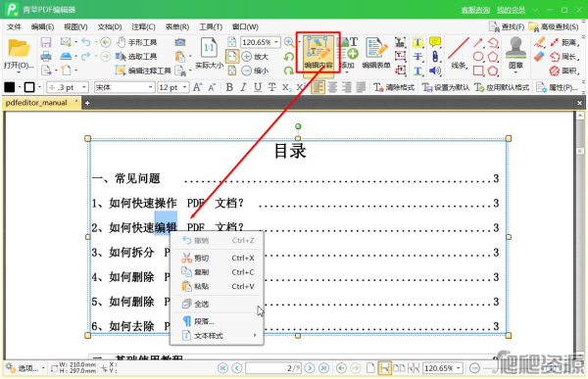Select the Strikeout text tool
This screenshot has width=588, height=379.
(x=417, y=57)
